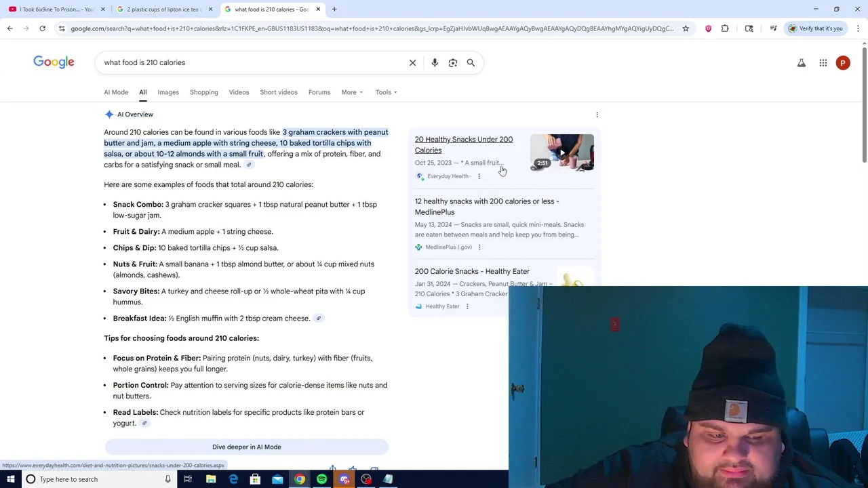Open options for the Everyday Health source
This screenshot has width=868, height=488.
tap(479, 176)
